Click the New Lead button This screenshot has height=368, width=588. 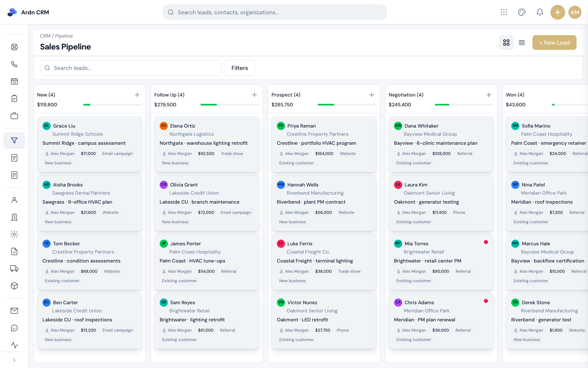click(x=554, y=43)
